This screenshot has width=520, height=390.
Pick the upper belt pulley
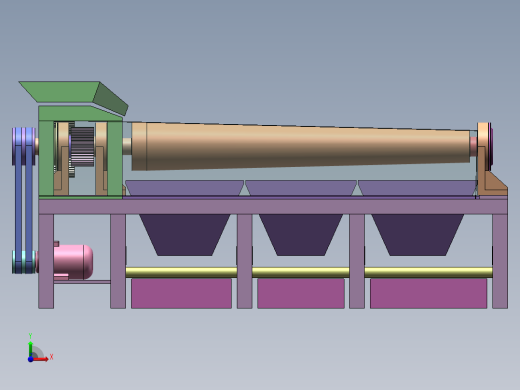[x=23, y=146]
